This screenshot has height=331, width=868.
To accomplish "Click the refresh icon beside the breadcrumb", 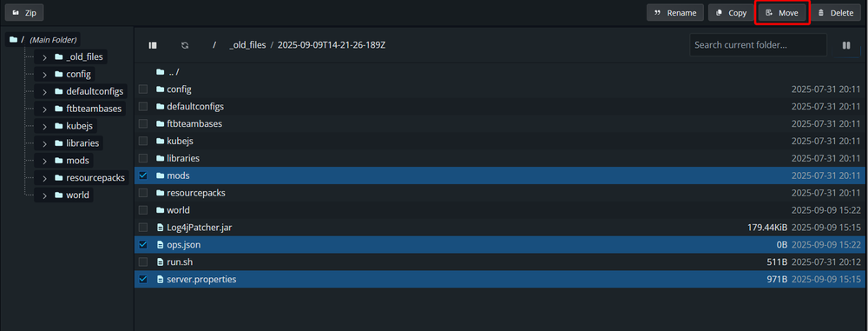I will coord(185,45).
